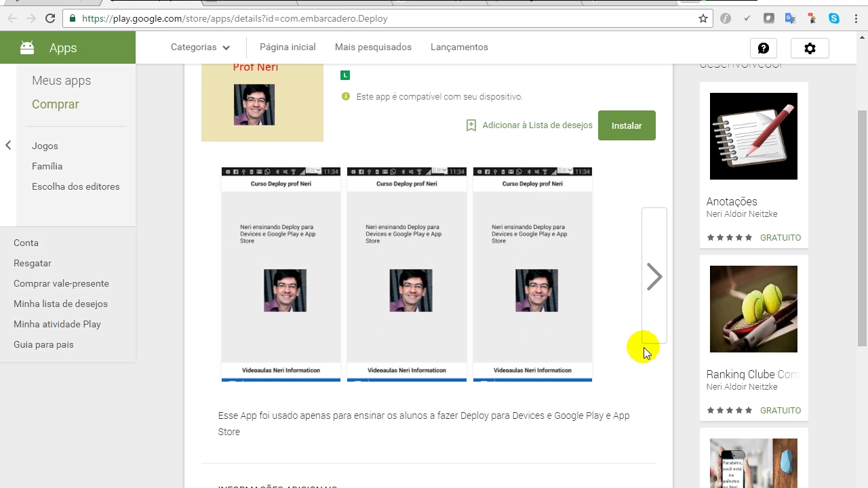Click the address bar URL

coord(235,18)
